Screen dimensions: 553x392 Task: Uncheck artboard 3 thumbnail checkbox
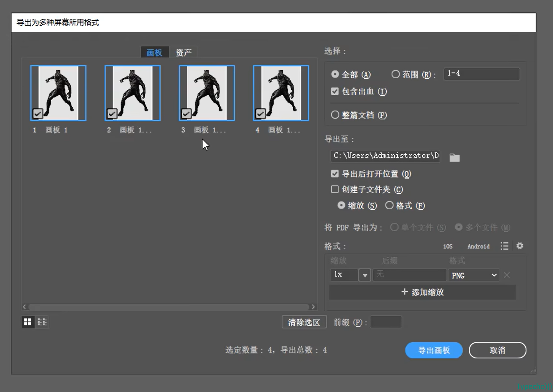[x=186, y=113]
